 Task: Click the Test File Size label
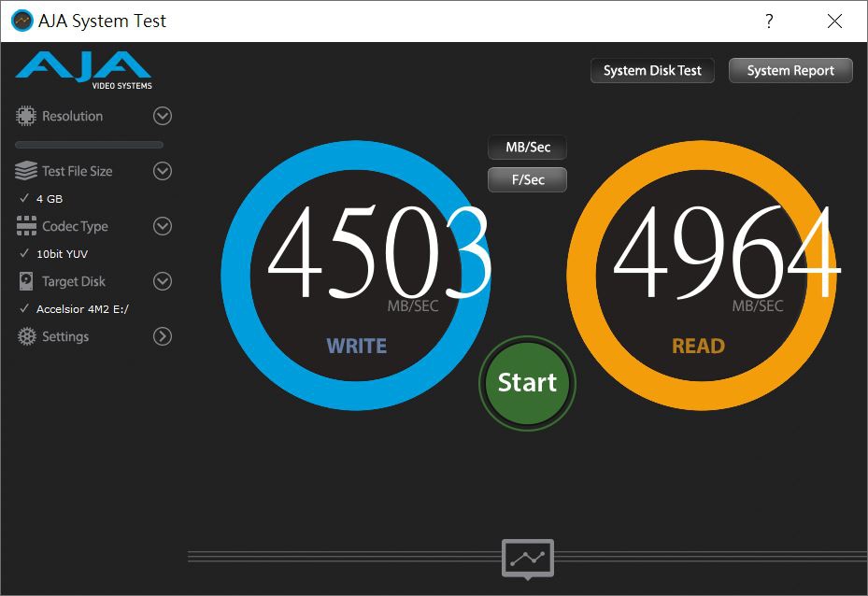pos(78,172)
